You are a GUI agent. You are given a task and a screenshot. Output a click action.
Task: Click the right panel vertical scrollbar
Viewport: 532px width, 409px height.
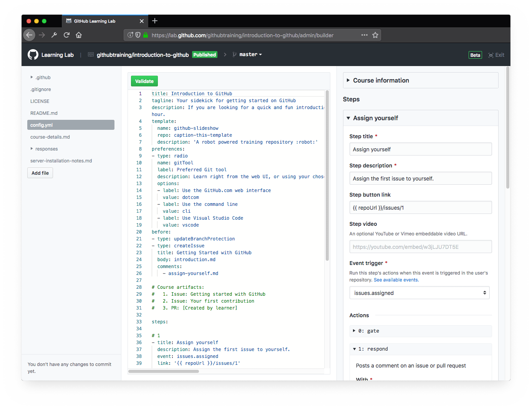(x=508, y=128)
